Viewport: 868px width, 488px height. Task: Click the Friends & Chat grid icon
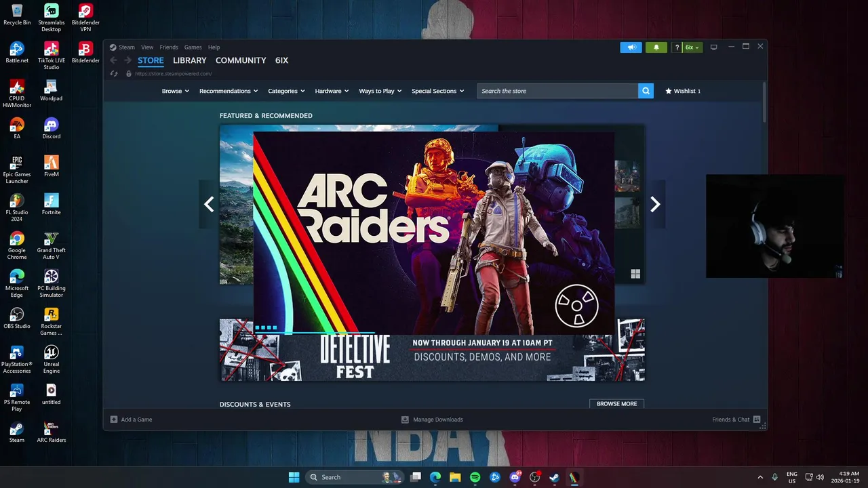coord(757,420)
